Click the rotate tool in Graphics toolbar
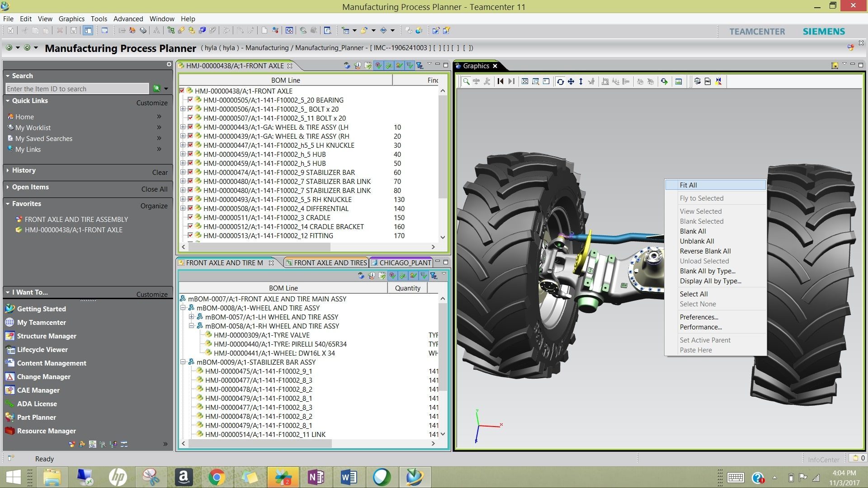 [x=560, y=81]
